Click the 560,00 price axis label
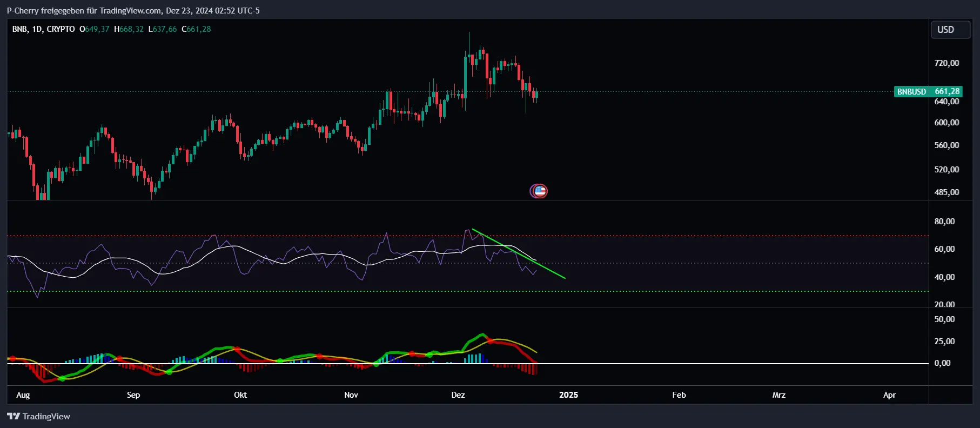The width and height of the screenshot is (980, 428). click(x=947, y=145)
